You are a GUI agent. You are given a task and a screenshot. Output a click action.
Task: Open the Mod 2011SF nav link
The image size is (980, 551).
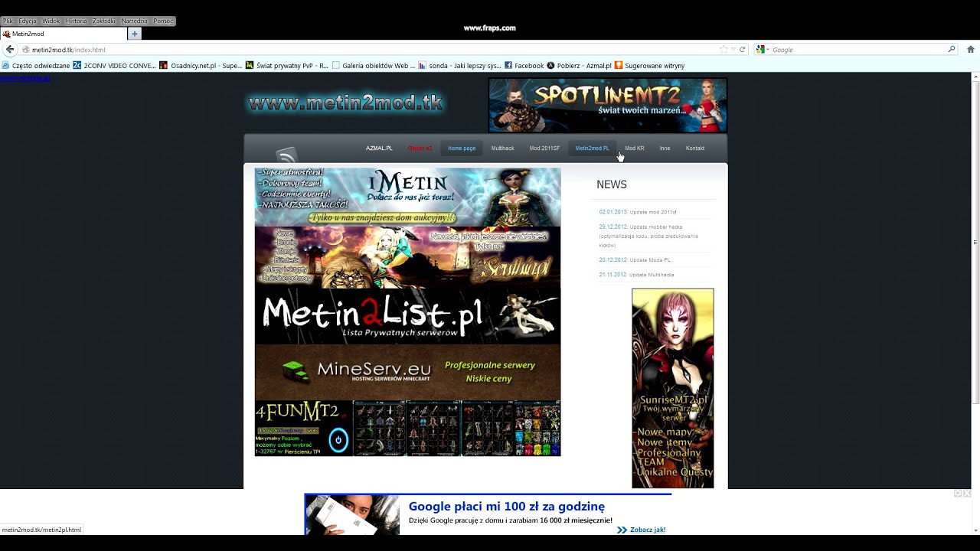(544, 148)
